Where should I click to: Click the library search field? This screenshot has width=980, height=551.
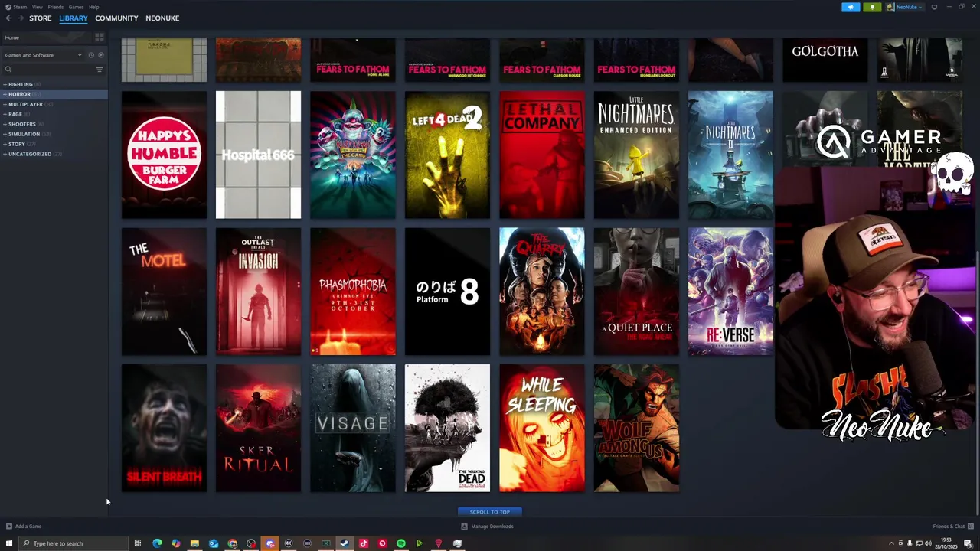click(47, 70)
